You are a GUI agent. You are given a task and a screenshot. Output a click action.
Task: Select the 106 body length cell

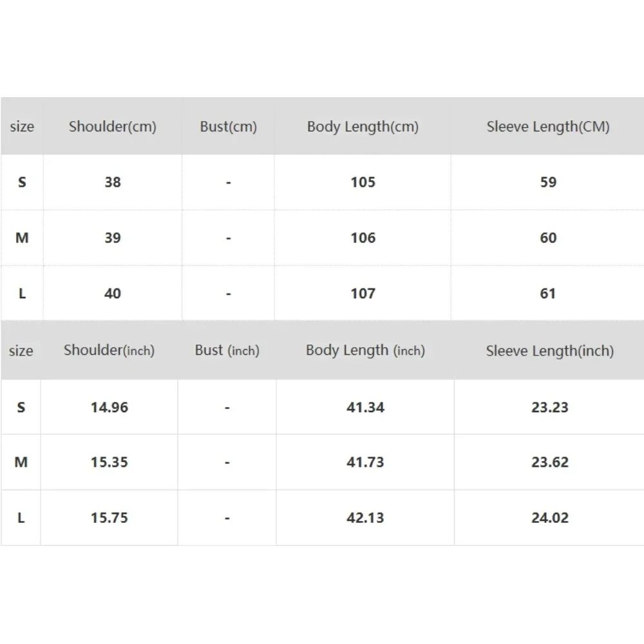pos(363,238)
